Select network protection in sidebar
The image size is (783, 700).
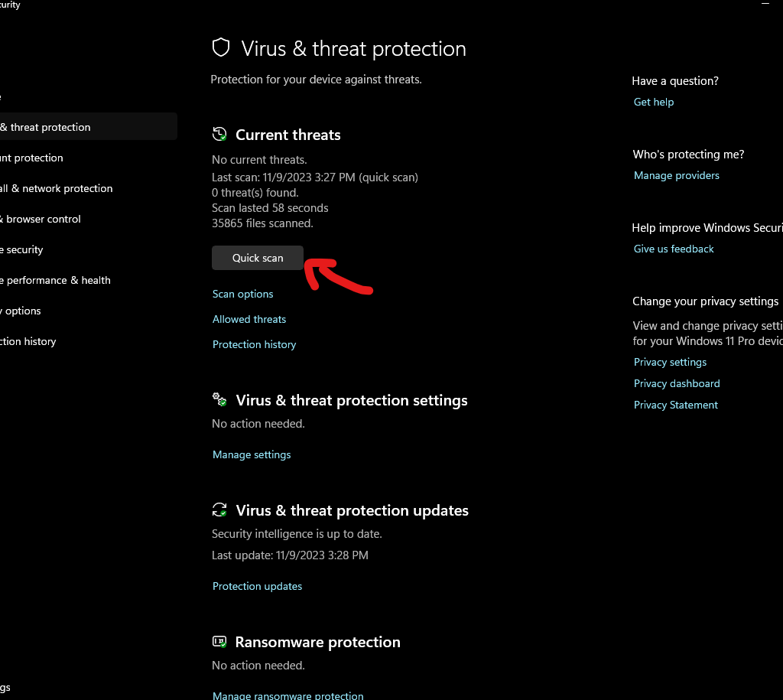(57, 188)
